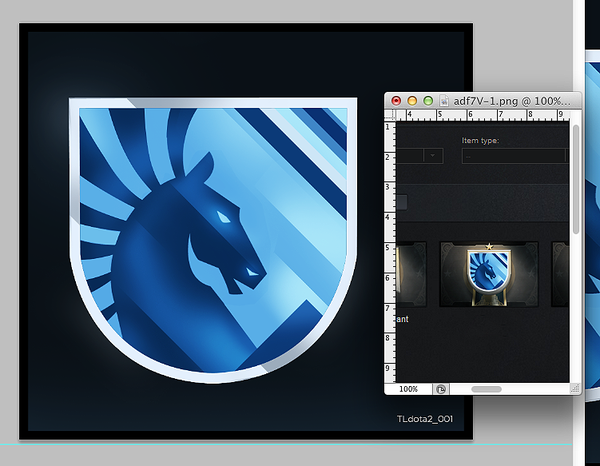Click the ruler origin corner box

(390, 115)
